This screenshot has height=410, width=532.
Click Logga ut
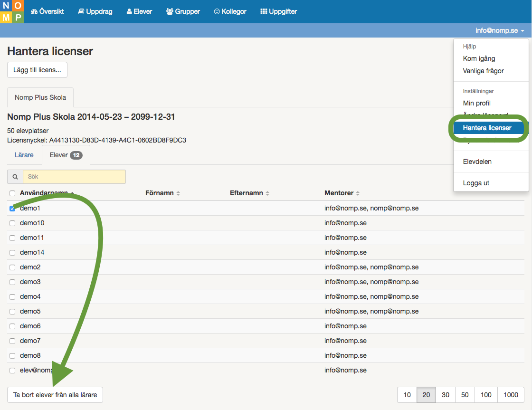tap(476, 183)
